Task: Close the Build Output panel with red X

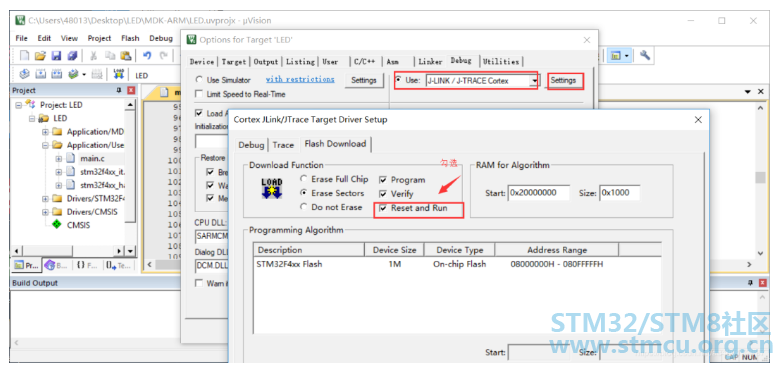Action: coord(763,283)
